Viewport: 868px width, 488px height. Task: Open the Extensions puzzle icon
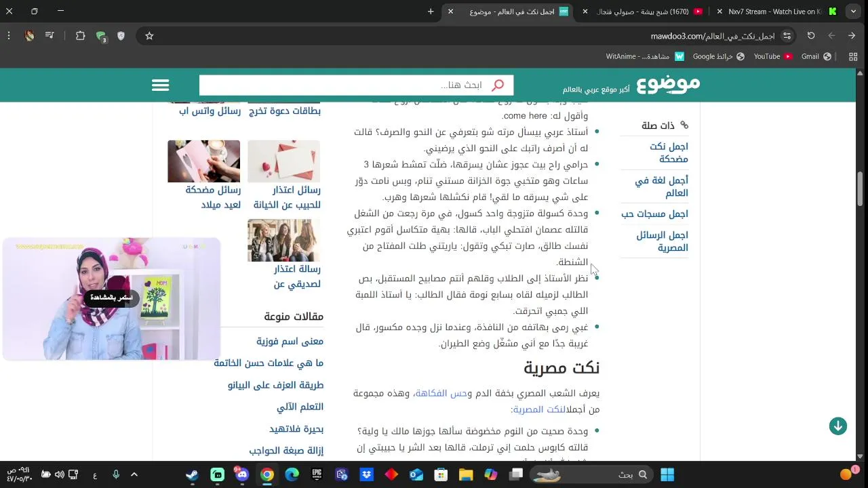pos(80,36)
